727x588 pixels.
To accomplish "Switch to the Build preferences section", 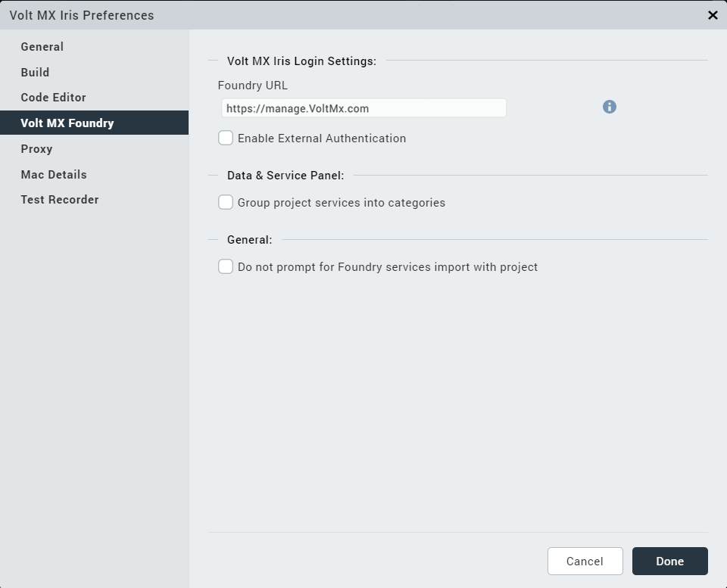I will click(x=35, y=73).
